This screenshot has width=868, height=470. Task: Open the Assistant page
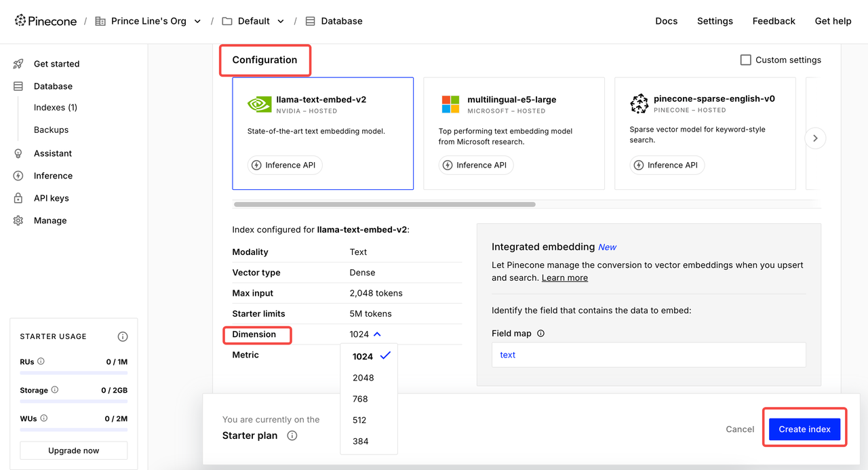[53, 153]
